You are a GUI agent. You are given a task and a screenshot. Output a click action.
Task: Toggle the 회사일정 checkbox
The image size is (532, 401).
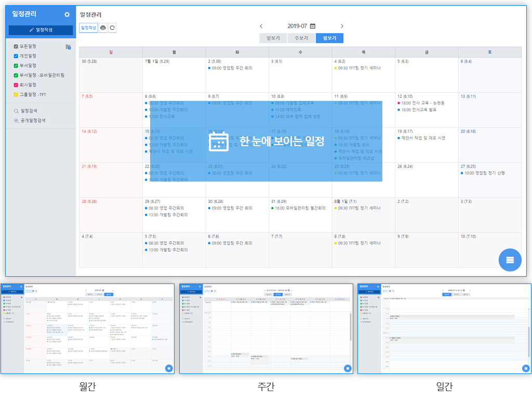pos(16,85)
